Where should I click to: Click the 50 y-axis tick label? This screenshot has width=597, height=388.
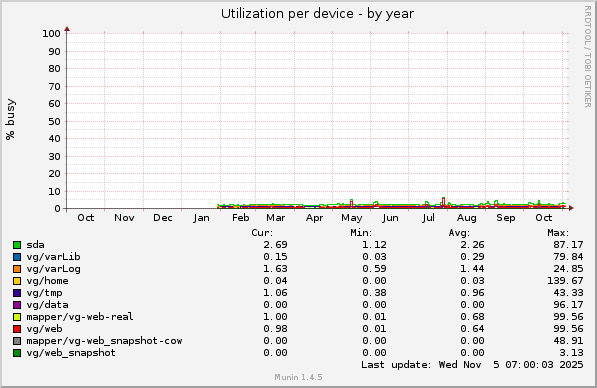pos(54,122)
